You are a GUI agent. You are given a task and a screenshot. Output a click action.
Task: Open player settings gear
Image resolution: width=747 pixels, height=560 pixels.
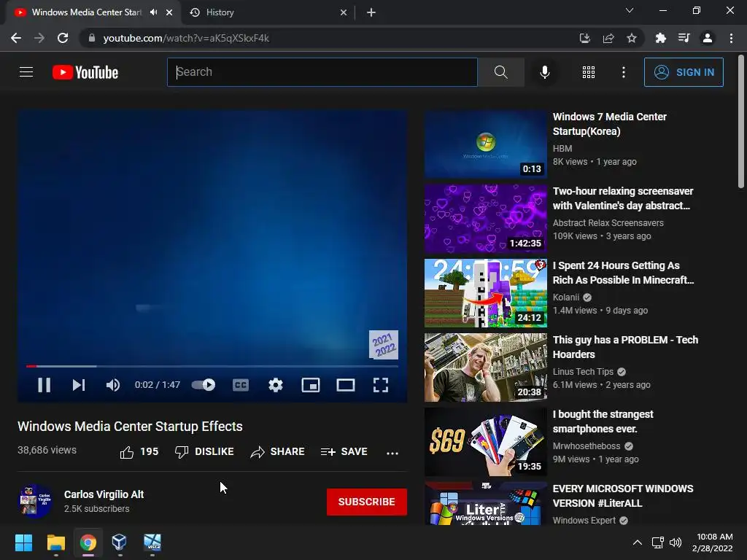coord(275,385)
